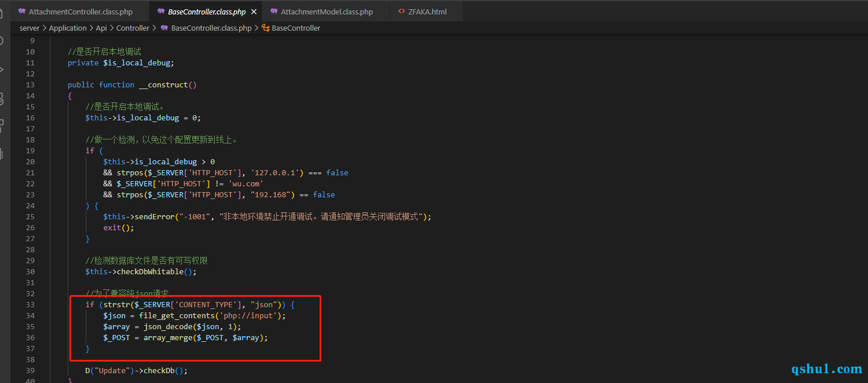Screen dimensions: 868x383
Task: Click the exit(); statement
Action: (119, 227)
